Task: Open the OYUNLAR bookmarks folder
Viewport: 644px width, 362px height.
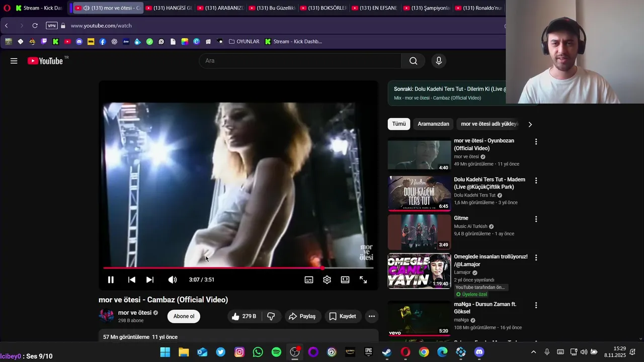Action: [x=244, y=42]
